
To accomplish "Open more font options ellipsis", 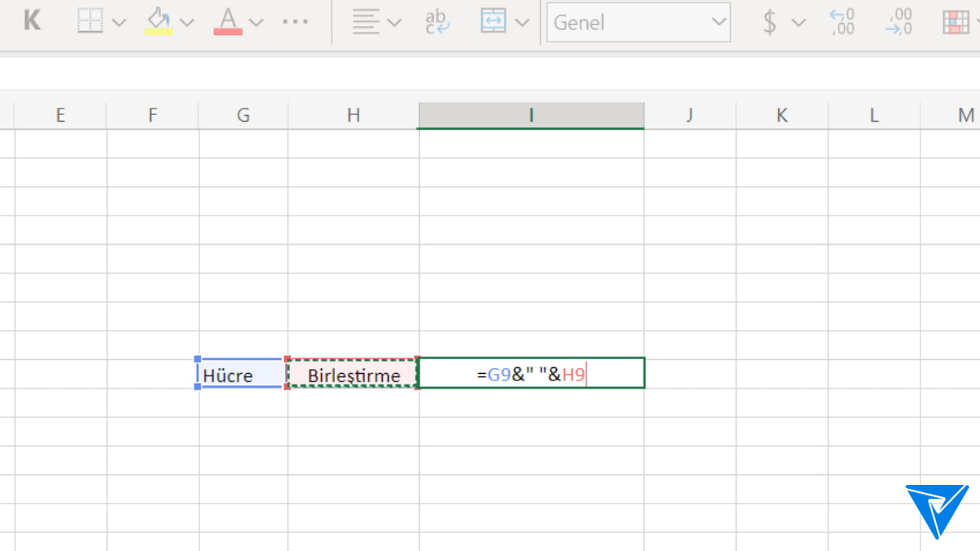I will [x=295, y=22].
